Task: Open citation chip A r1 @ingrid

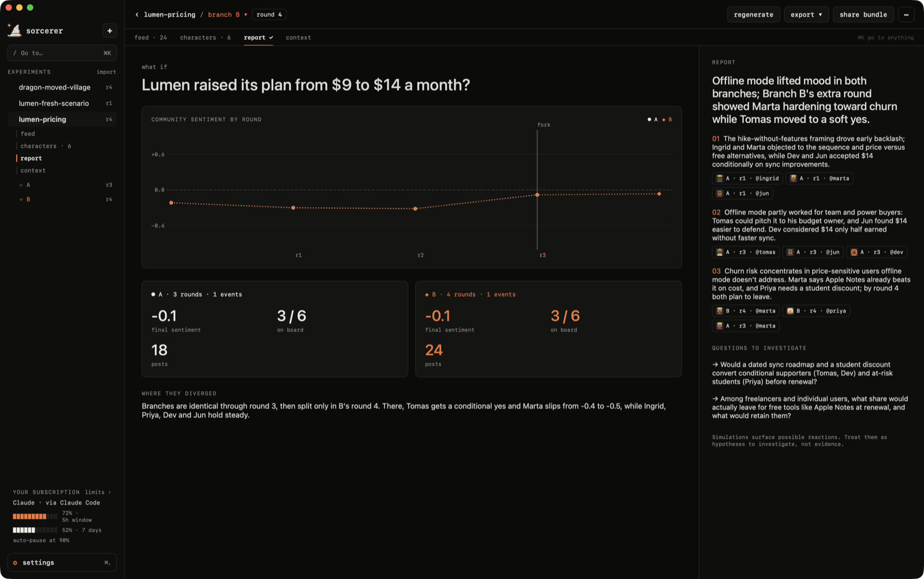Action: click(747, 178)
